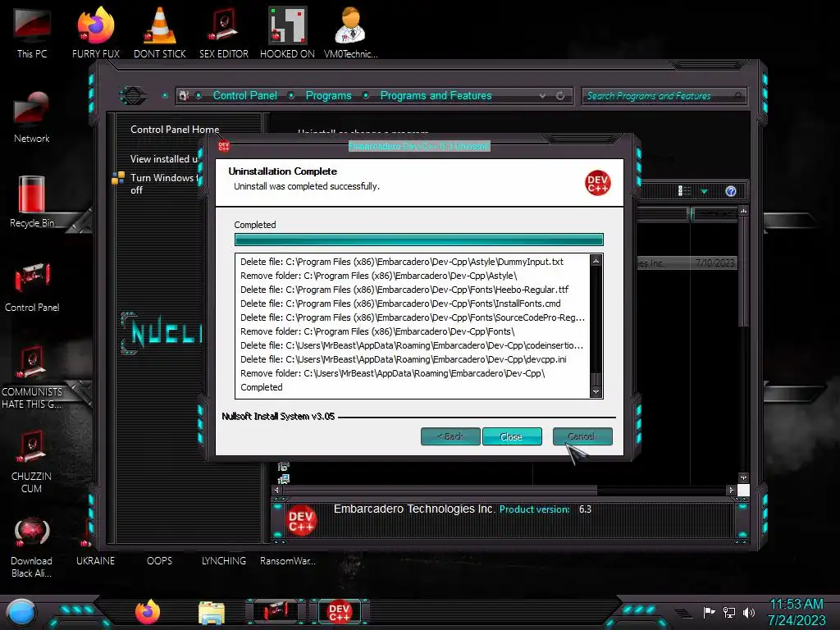Image resolution: width=840 pixels, height=630 pixels.
Task: Click the left arrow of the horizontal scrollbar
Action: pos(276,491)
